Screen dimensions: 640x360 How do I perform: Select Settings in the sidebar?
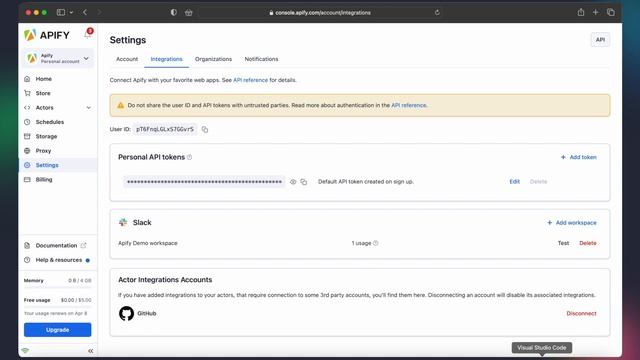(x=47, y=165)
